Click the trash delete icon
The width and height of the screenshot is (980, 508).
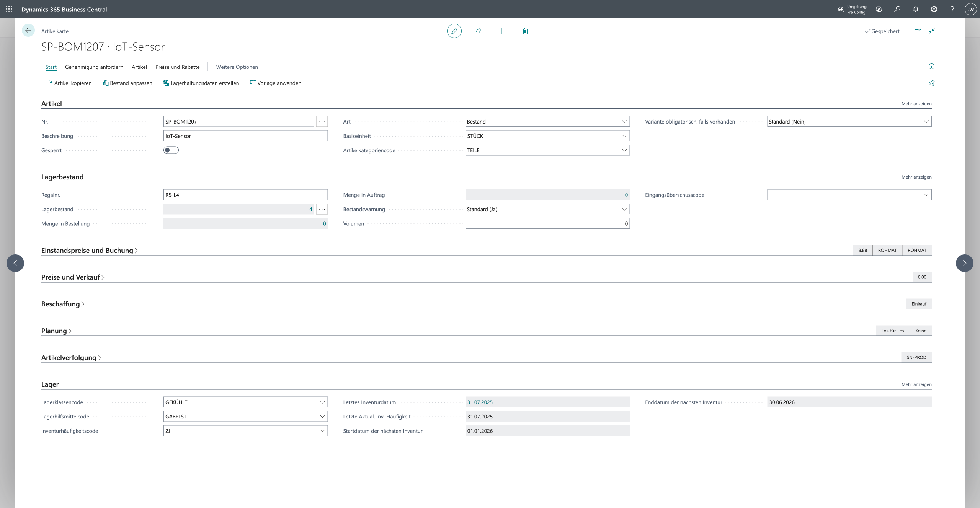click(525, 31)
